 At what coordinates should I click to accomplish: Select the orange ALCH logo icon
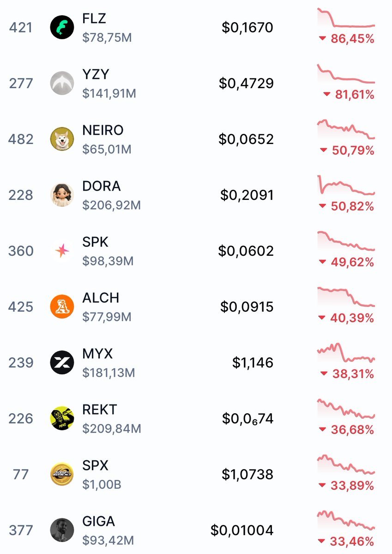point(62,307)
